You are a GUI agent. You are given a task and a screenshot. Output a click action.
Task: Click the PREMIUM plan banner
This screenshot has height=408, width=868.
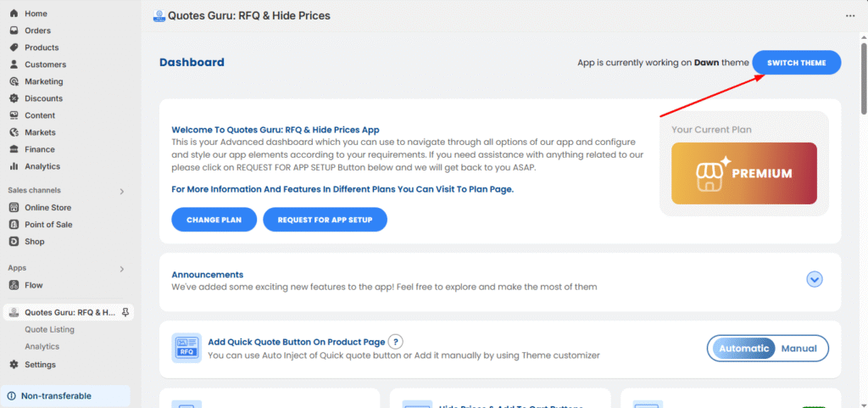[744, 173]
